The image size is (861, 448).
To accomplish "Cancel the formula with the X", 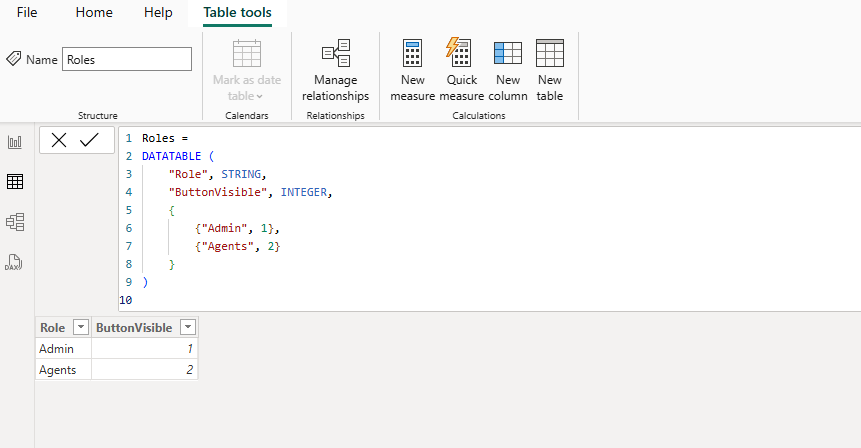I will click(x=59, y=141).
